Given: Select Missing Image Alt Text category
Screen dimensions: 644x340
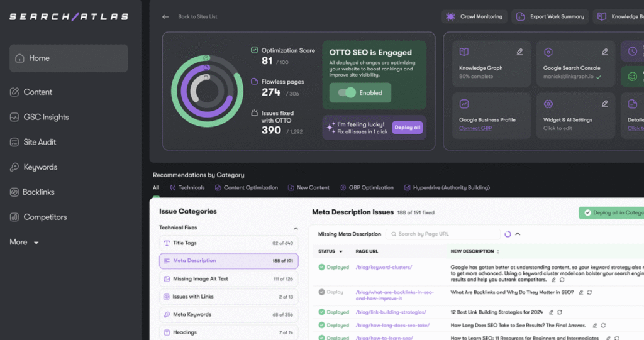Looking at the screenshot, I should [229, 279].
